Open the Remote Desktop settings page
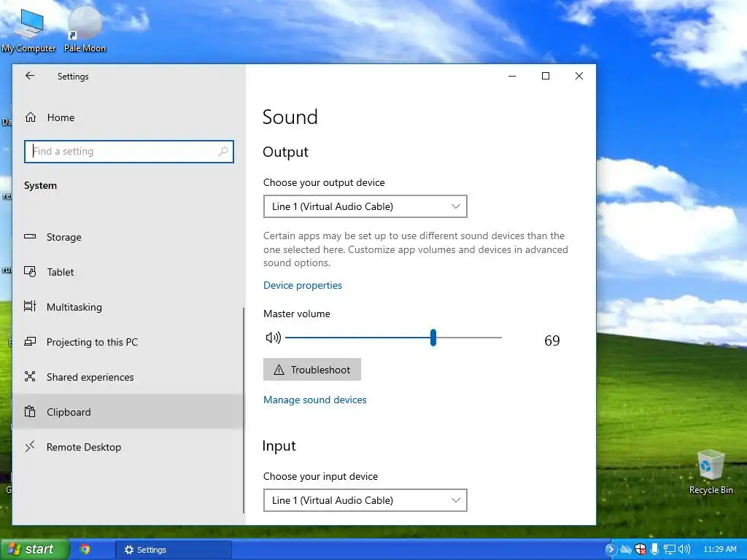This screenshot has width=747, height=560. 128,447
